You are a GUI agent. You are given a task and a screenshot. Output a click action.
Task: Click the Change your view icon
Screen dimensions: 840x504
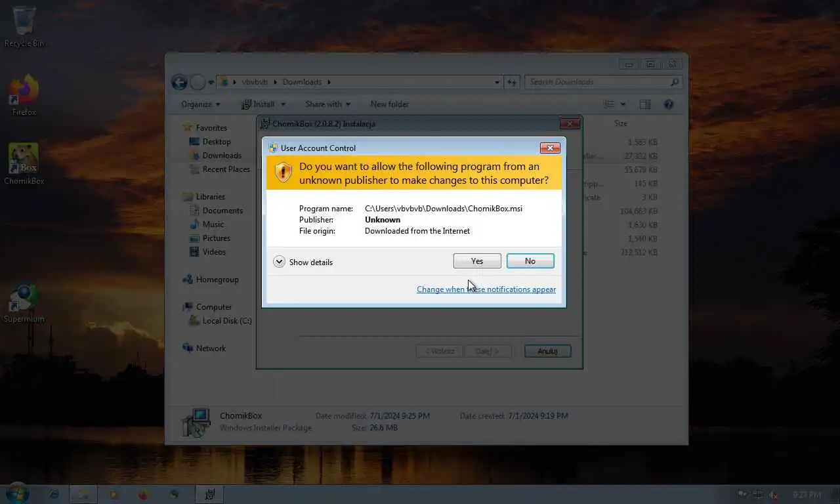pyautogui.click(x=609, y=104)
